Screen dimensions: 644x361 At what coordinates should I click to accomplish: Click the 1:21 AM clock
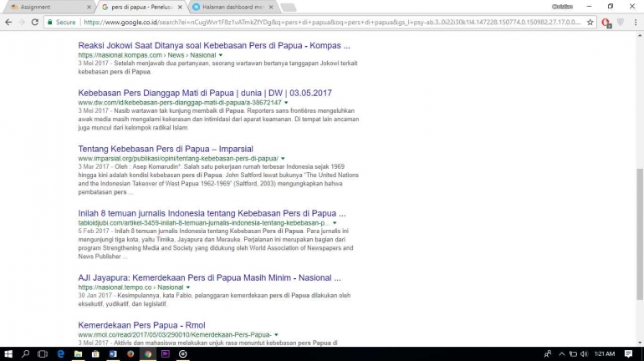click(605, 353)
